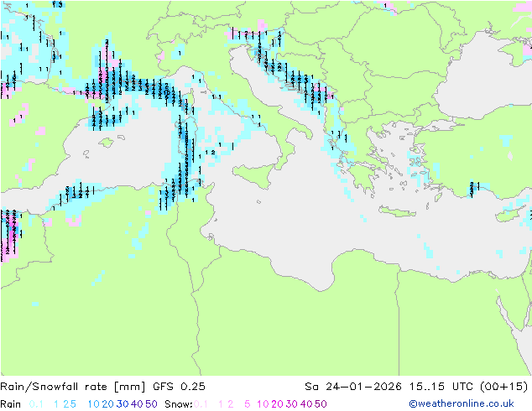
Task: Pick the Rain 0.1 legend value
Action: pyautogui.click(x=36, y=404)
